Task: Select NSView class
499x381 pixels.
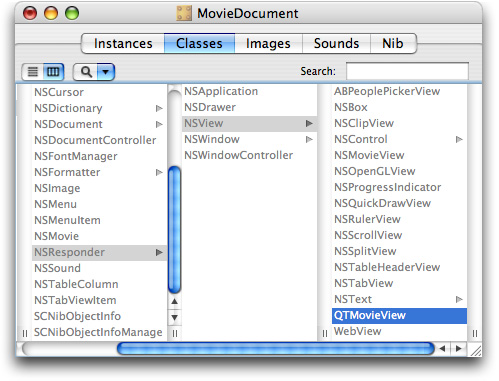Action: [204, 123]
